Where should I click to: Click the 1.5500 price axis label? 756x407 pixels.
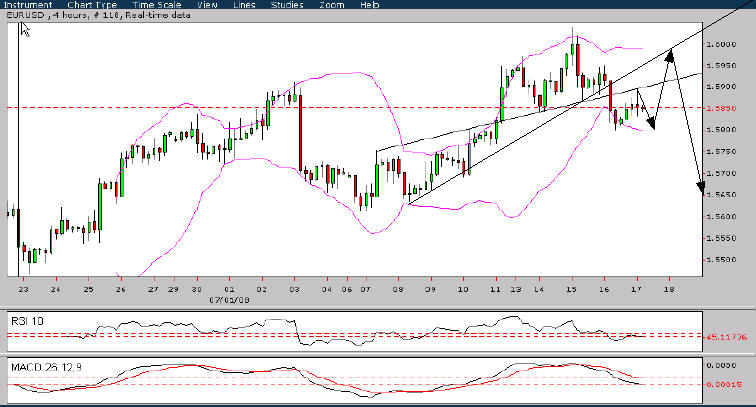click(x=721, y=260)
